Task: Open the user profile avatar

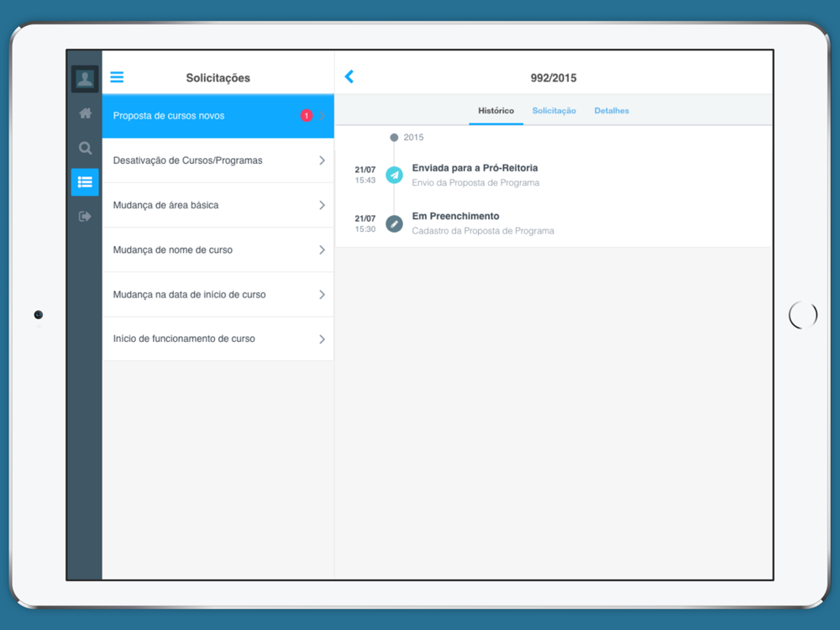Action: coord(85,79)
